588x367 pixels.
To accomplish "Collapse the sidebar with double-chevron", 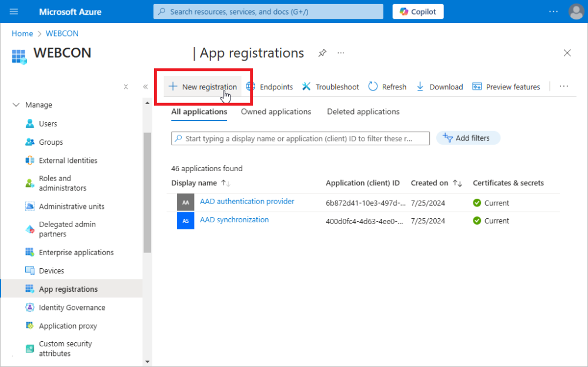I will point(145,86).
